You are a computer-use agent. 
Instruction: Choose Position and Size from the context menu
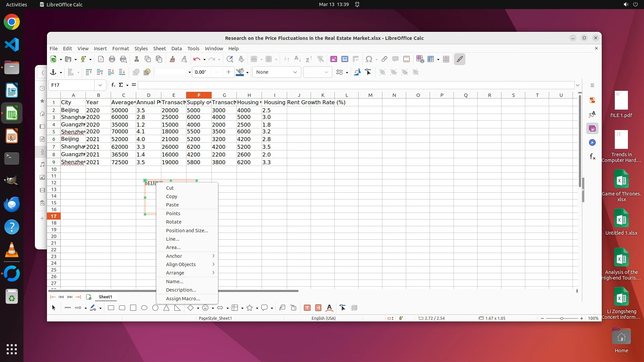(x=187, y=231)
